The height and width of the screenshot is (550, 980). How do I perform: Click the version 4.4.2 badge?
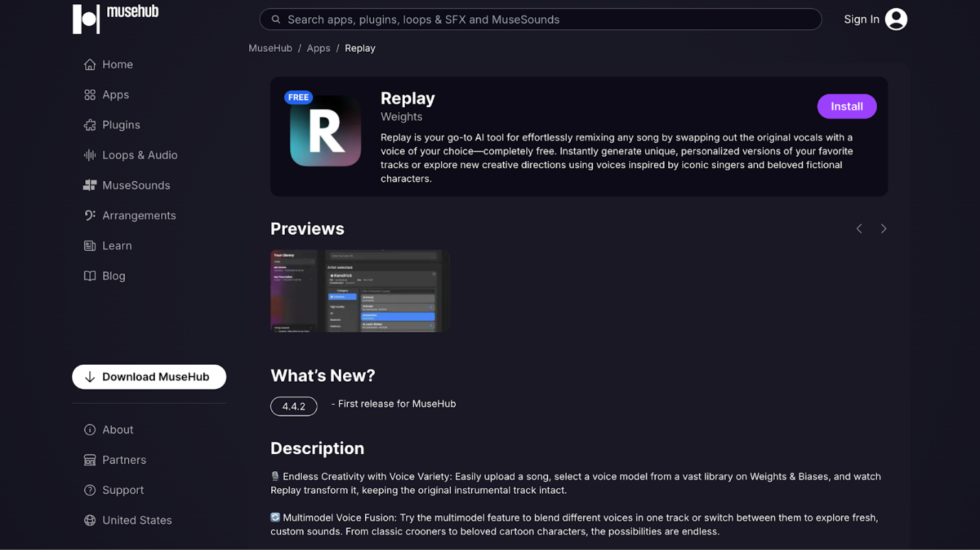pyautogui.click(x=294, y=406)
